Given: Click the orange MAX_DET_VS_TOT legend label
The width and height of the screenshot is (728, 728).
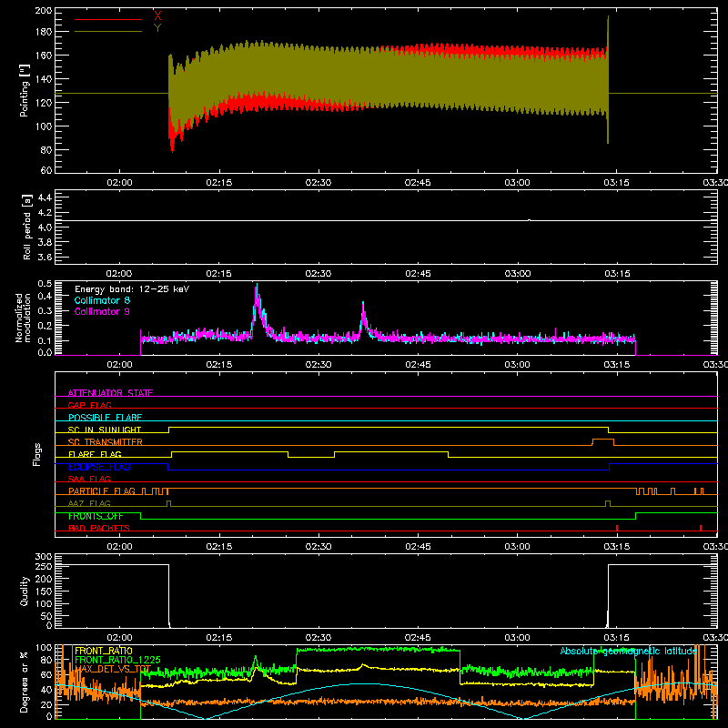Looking at the screenshot, I should click(113, 669).
